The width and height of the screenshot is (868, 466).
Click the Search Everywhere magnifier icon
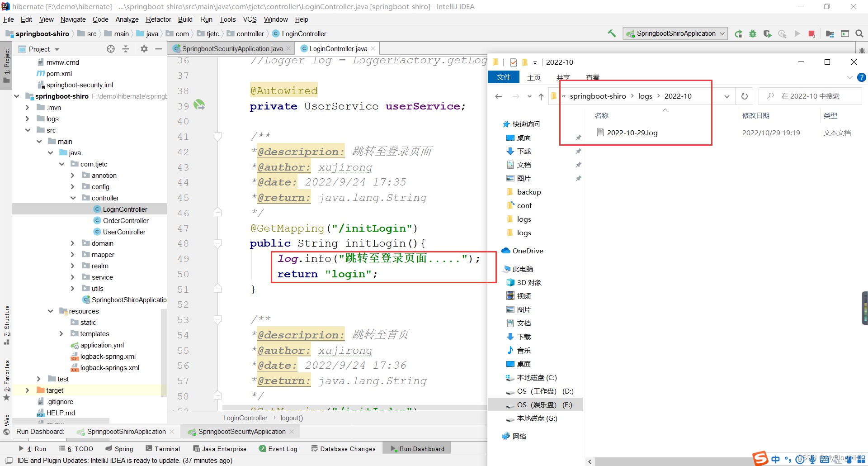click(x=859, y=33)
